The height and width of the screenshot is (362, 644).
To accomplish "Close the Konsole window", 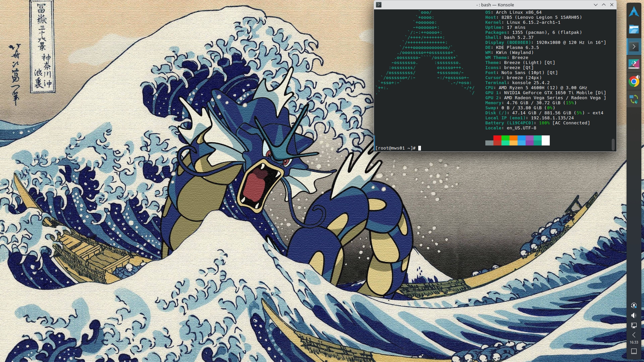I will (x=612, y=5).
